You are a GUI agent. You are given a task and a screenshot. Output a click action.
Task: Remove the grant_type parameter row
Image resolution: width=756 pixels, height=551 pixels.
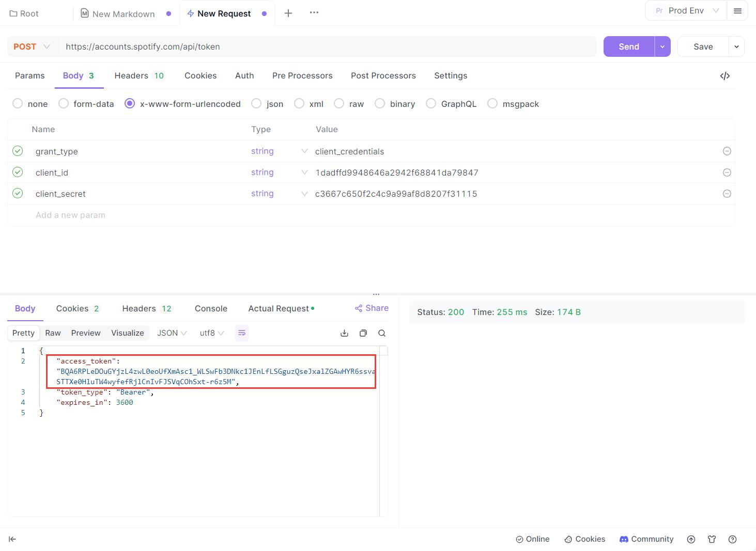point(727,151)
